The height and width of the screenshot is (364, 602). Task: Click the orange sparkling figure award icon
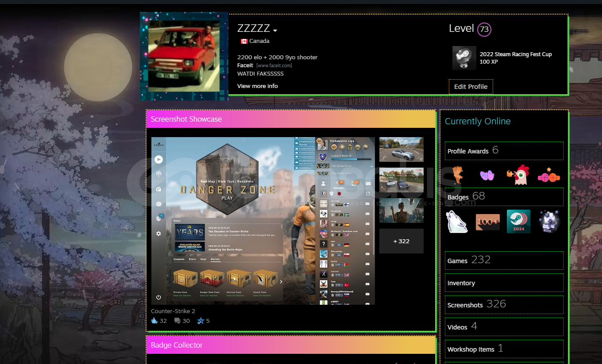pyautogui.click(x=458, y=175)
